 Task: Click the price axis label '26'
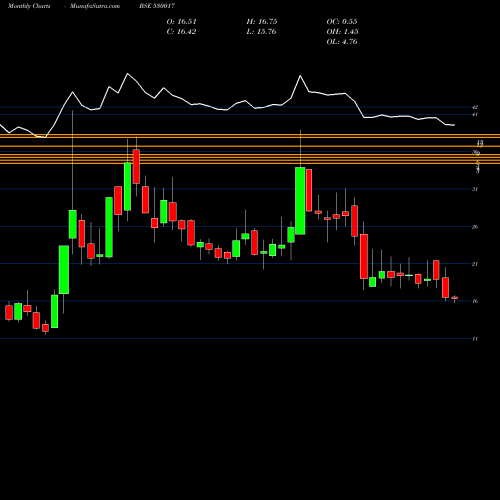tap(475, 227)
